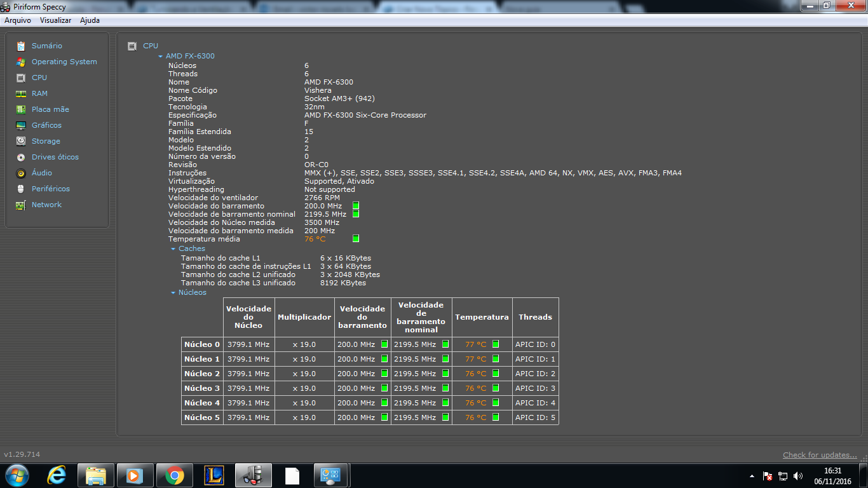Click the Network adapter icon in sidebar
This screenshot has width=868, height=488.
click(x=21, y=205)
